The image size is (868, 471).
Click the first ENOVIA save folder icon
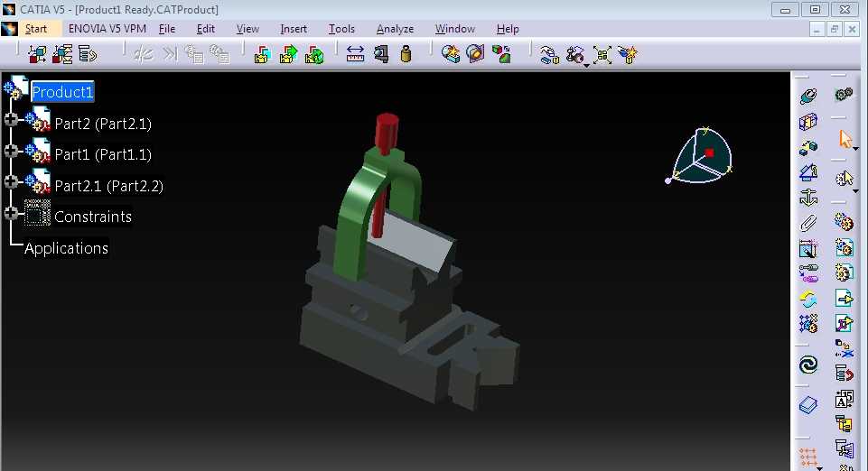pyautogui.click(x=262, y=54)
